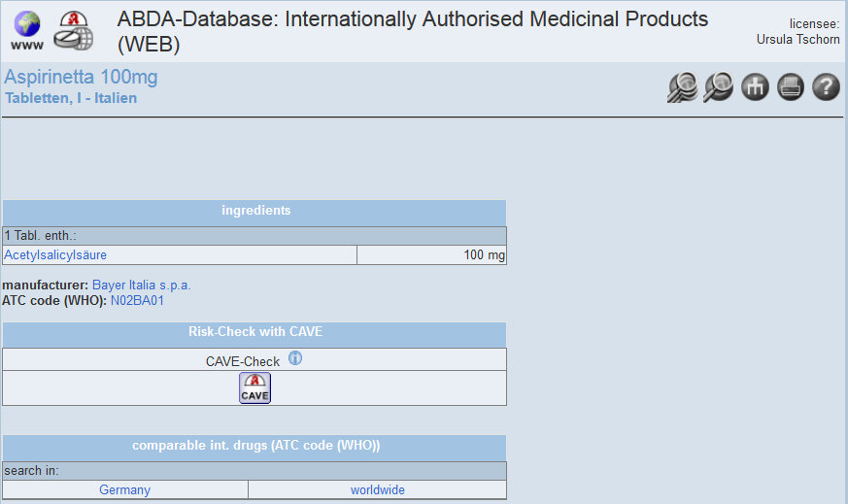Click the 'comparable int. drugs' header

[x=254, y=448]
